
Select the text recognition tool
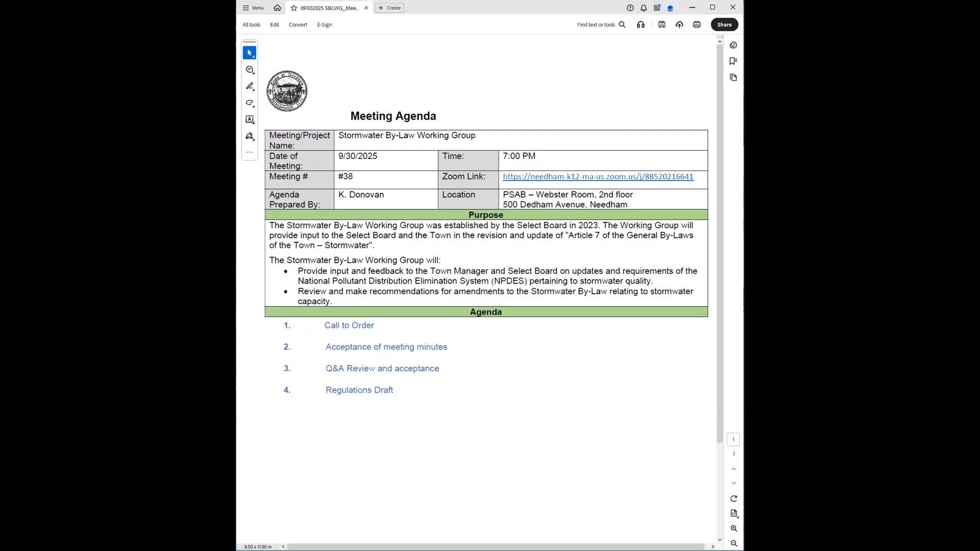250,119
